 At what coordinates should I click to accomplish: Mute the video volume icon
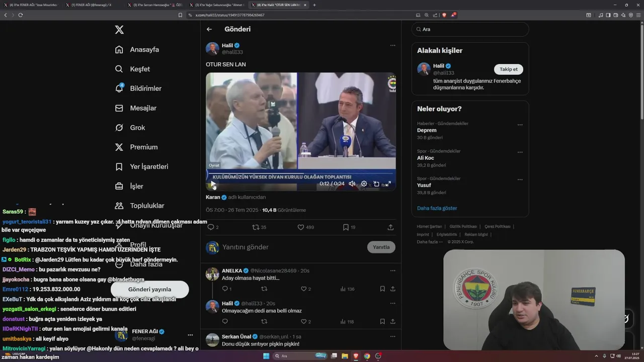click(x=352, y=184)
